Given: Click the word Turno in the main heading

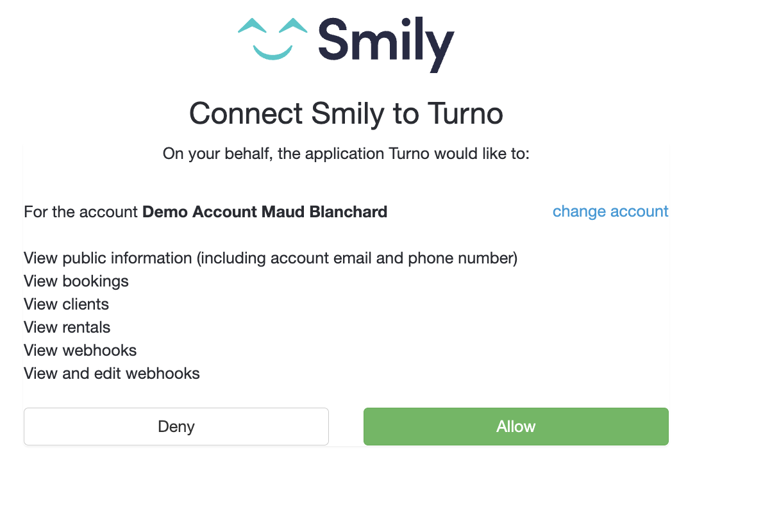Looking at the screenshot, I should click(x=461, y=114).
